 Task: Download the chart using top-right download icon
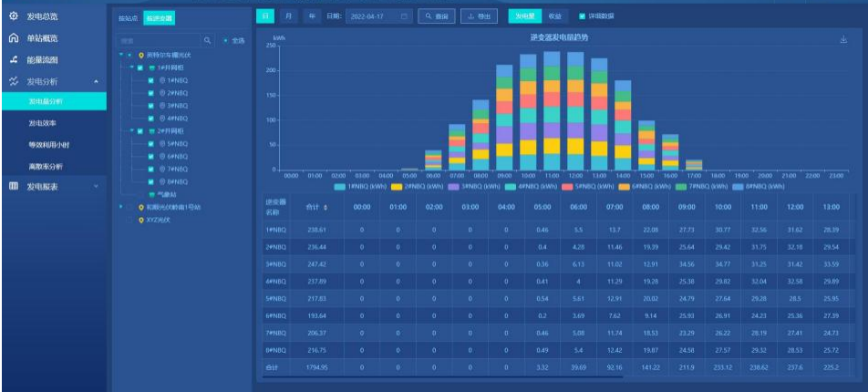pos(843,39)
